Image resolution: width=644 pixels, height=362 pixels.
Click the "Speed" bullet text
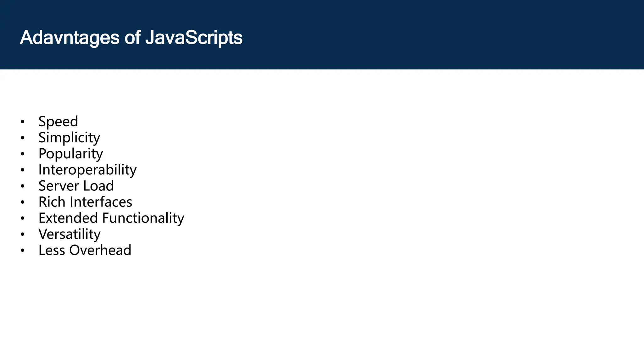point(58,122)
